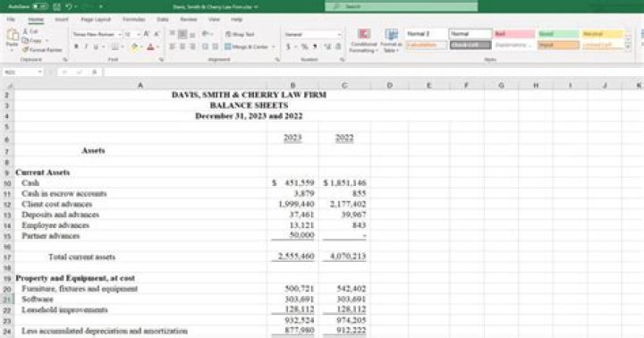Expand the Merge & Center dropdown arrow
The image size is (644, 338).
click(274, 46)
